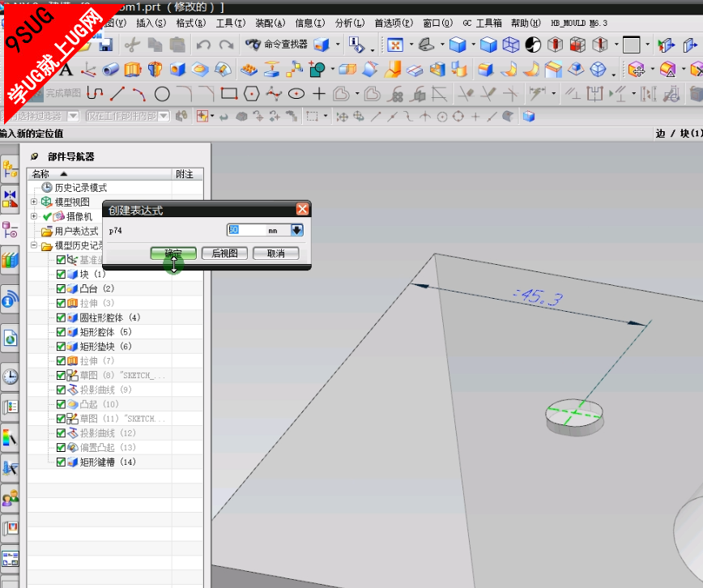
Task: Select the Arc sketch tool
Action: pos(139,94)
